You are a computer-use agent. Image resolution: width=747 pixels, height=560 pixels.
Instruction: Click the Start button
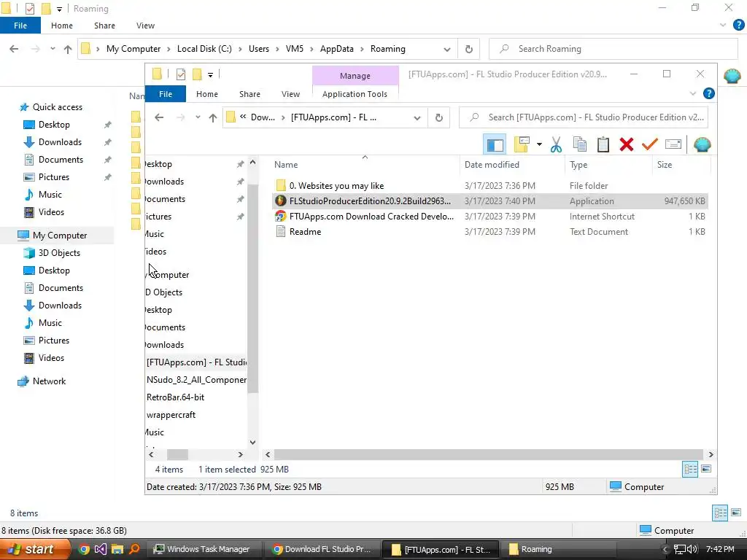35,549
